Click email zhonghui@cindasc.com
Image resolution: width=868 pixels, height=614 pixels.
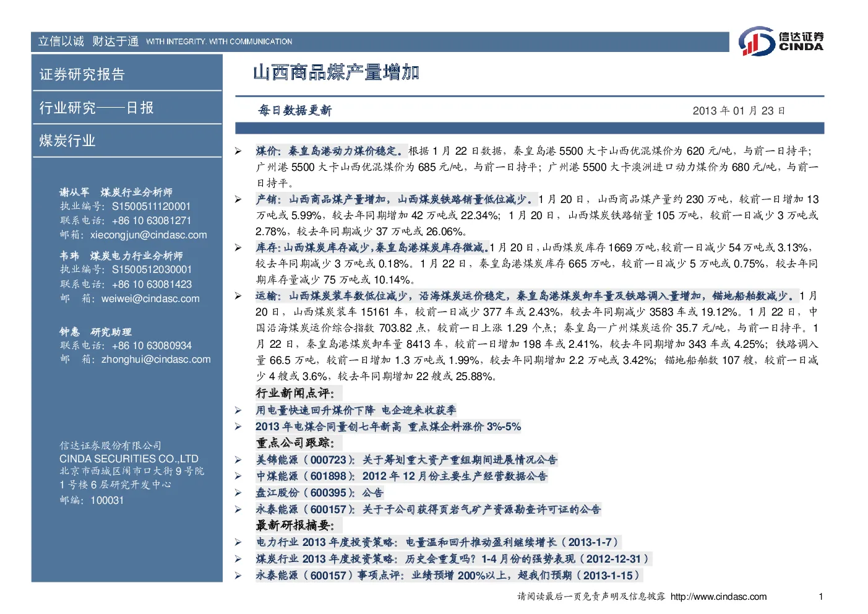tap(156, 360)
